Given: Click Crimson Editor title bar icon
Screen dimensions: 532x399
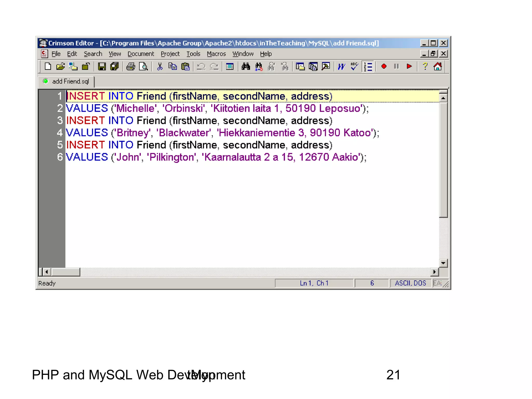Looking at the screenshot, I should (43, 43).
